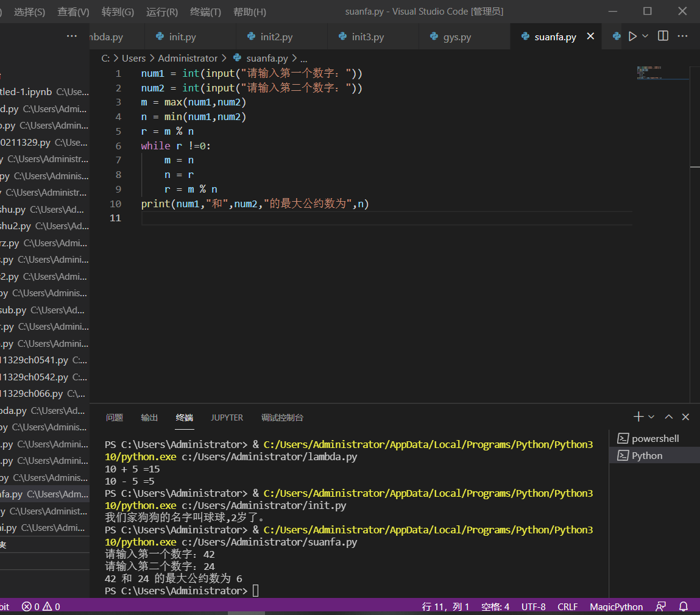Split the editor to the right
The width and height of the screenshot is (700, 615).
coord(663,37)
